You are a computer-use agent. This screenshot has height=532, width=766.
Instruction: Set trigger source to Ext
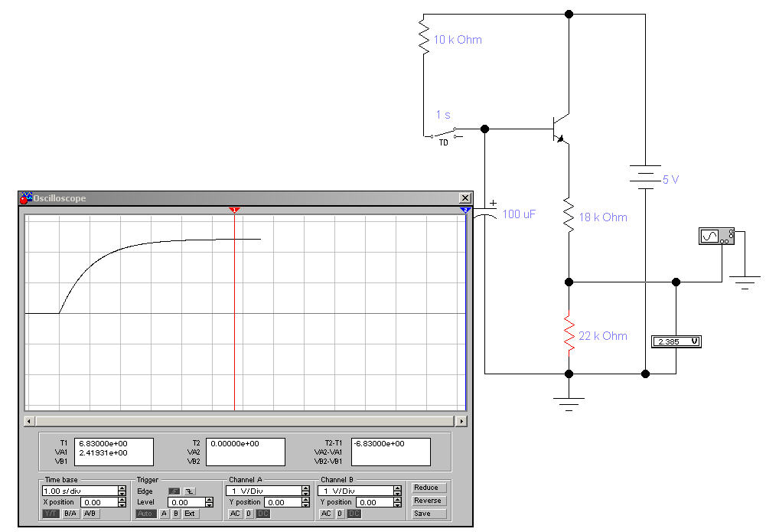coord(190,514)
